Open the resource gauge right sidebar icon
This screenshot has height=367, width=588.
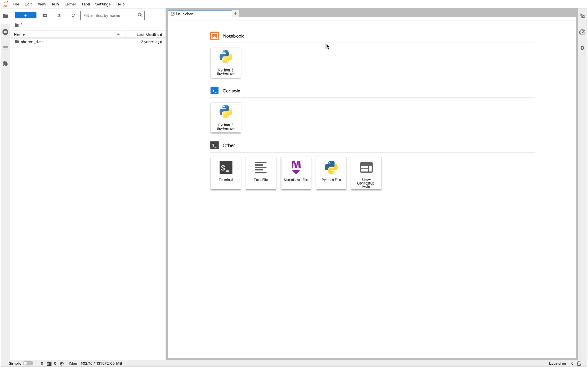583,32
